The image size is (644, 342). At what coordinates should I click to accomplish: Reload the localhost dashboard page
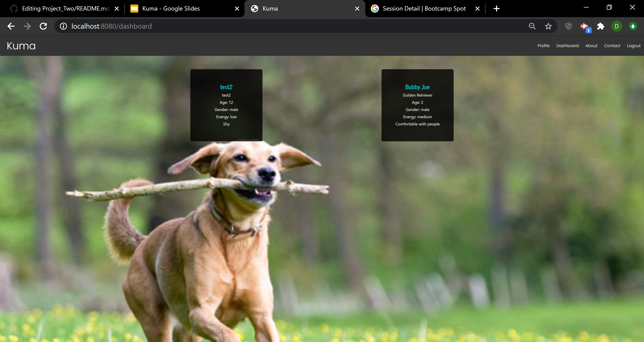(x=43, y=26)
